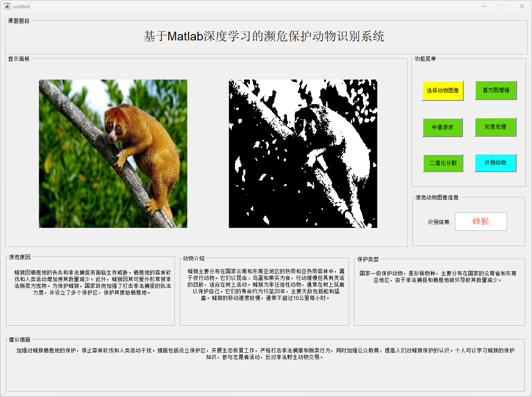532x397 pixels.
Task: Apply 直方图增强 enhancement
Action: click(x=496, y=90)
